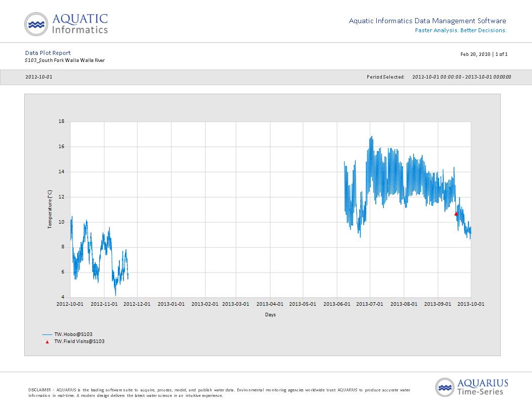Click the blue line legend marker for TW.Hobo
Image resolution: width=532 pixels, height=411 pixels.
[47, 335]
